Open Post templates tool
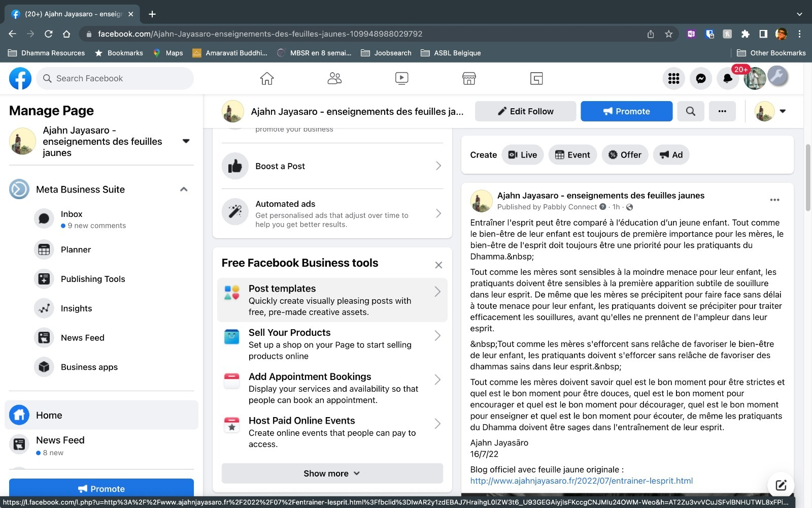 coord(332,300)
